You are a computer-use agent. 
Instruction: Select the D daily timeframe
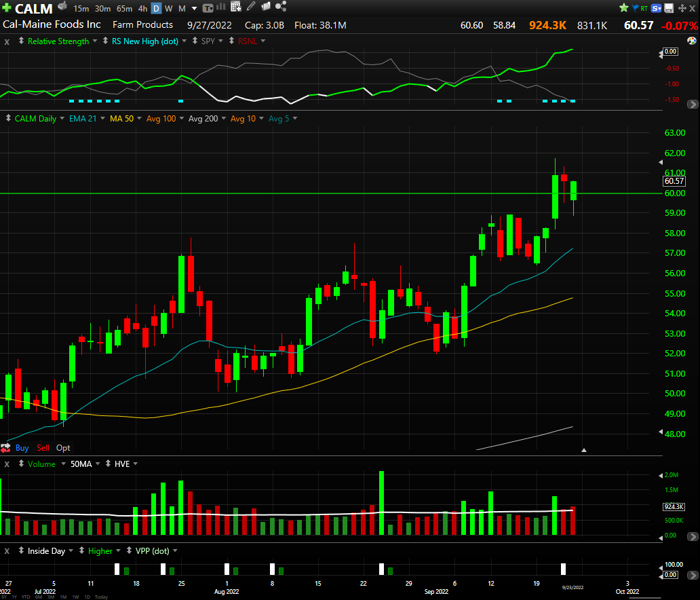(x=156, y=9)
